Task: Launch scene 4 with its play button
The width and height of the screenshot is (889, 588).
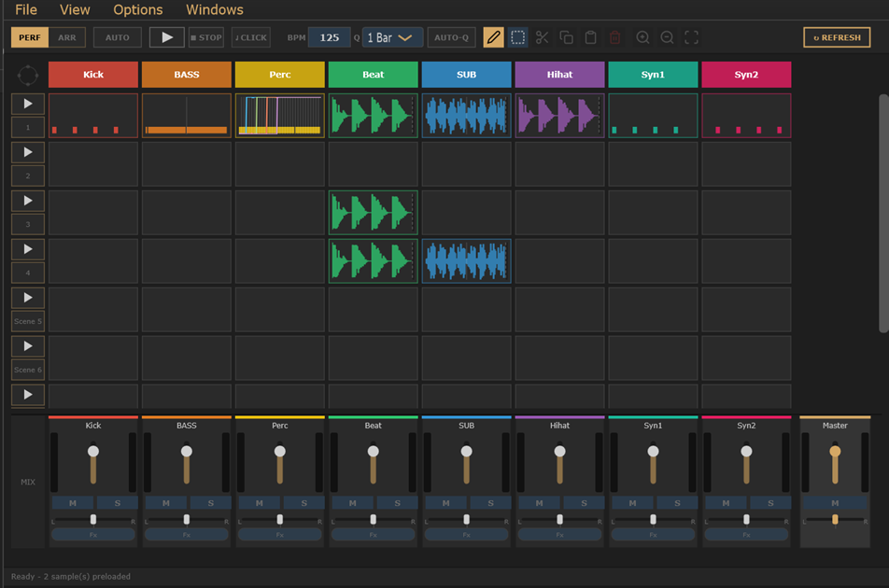Action: [28, 249]
